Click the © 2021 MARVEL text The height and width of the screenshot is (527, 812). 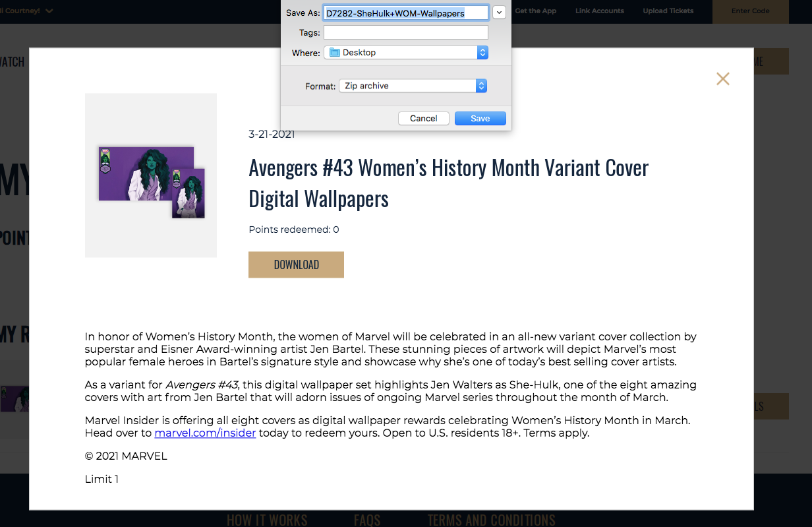126,456
